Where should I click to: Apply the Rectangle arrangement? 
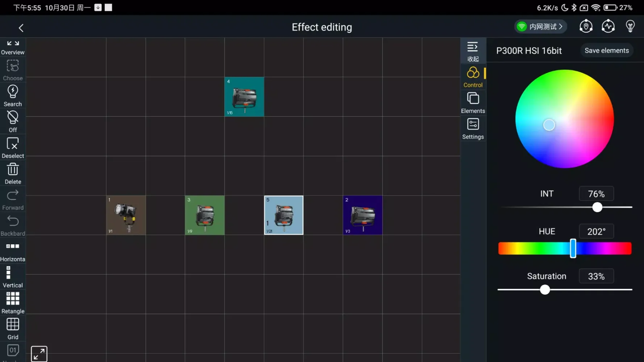point(13,303)
